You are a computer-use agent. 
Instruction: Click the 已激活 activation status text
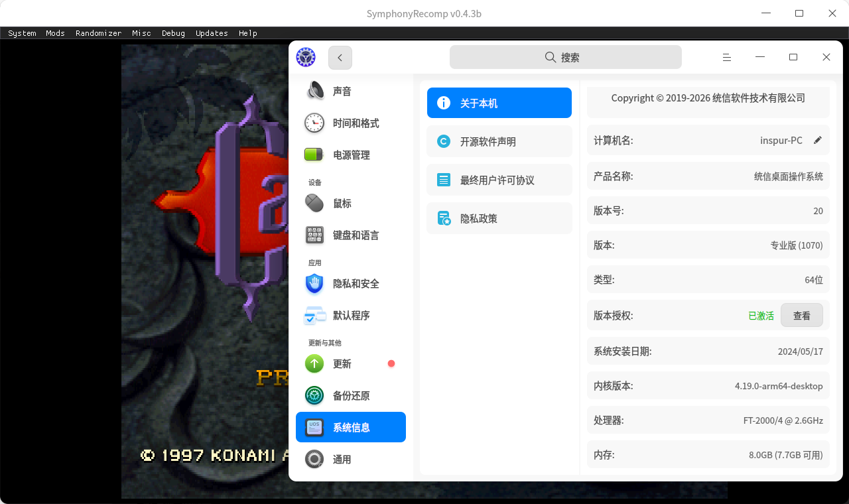pyautogui.click(x=761, y=316)
